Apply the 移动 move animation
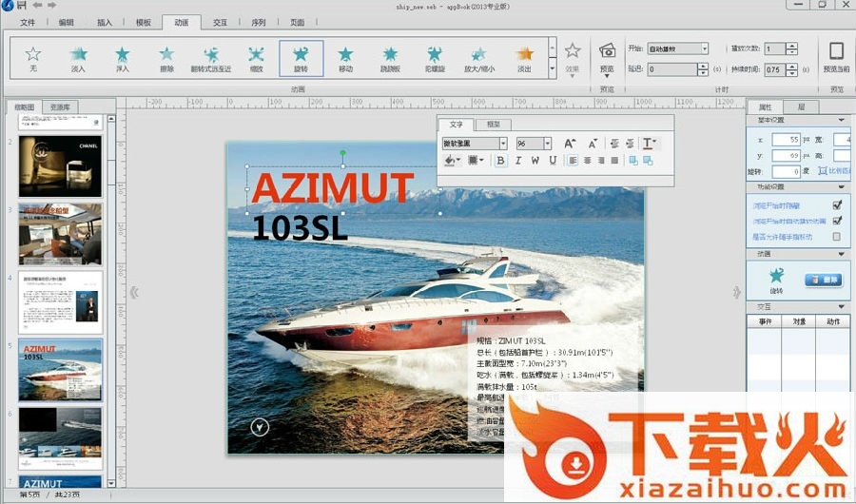 pyautogui.click(x=345, y=58)
